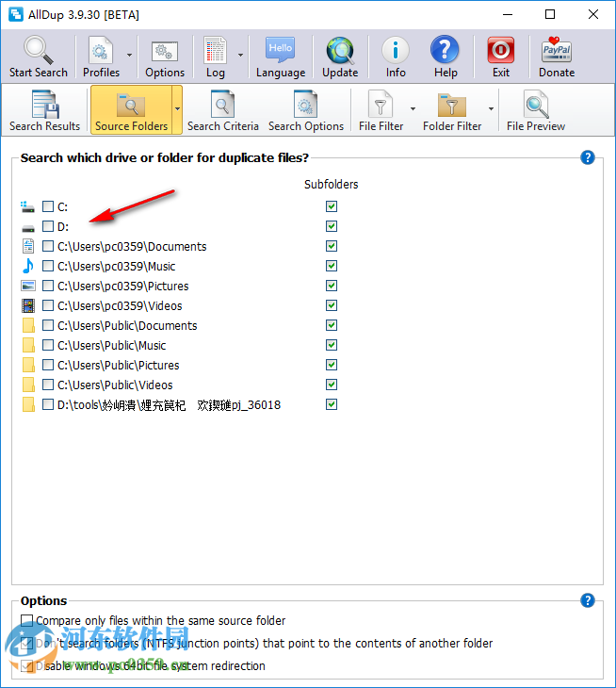
Task: Expand the File Filter dropdown arrow
Action: click(x=413, y=108)
